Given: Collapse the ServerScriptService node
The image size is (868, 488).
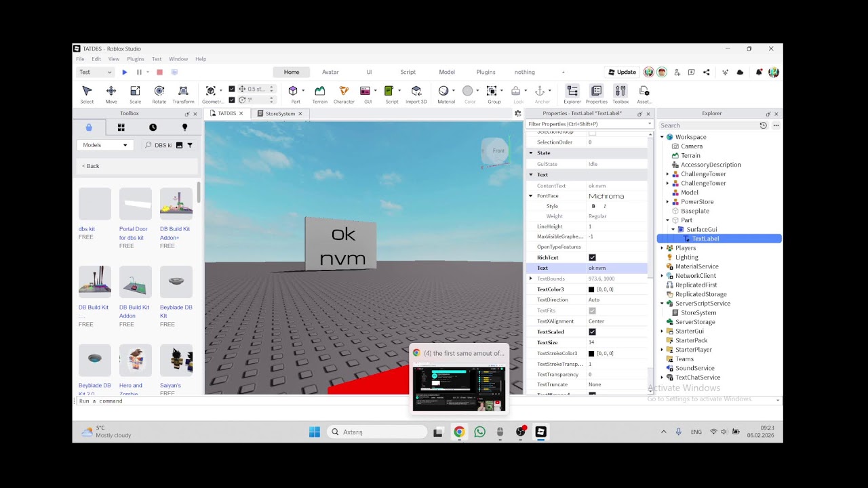Looking at the screenshot, I should point(663,304).
